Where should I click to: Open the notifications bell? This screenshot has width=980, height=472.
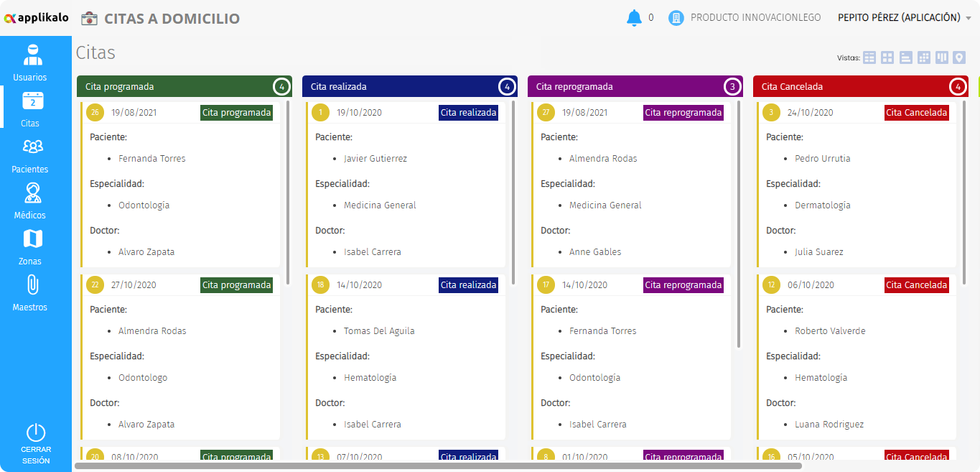coord(634,18)
